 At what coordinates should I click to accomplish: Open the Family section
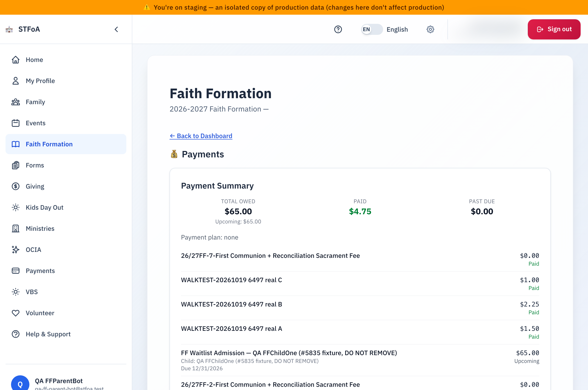(x=66, y=102)
